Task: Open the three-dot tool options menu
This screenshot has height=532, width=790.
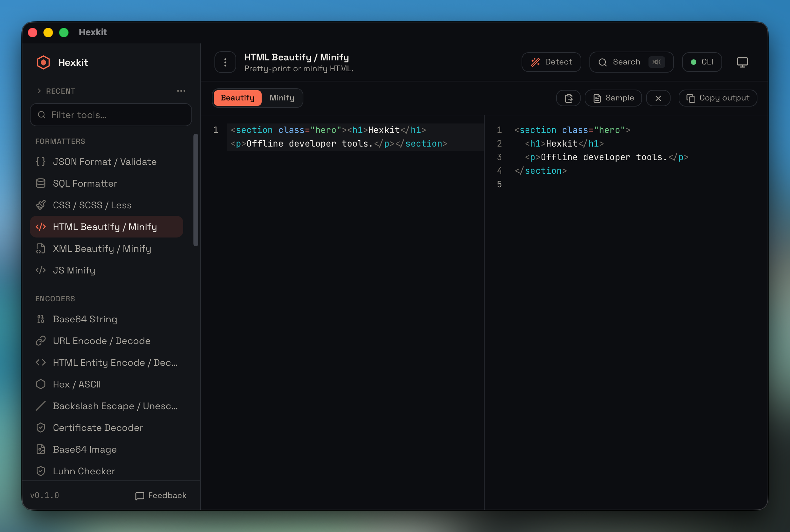Action: [x=225, y=62]
